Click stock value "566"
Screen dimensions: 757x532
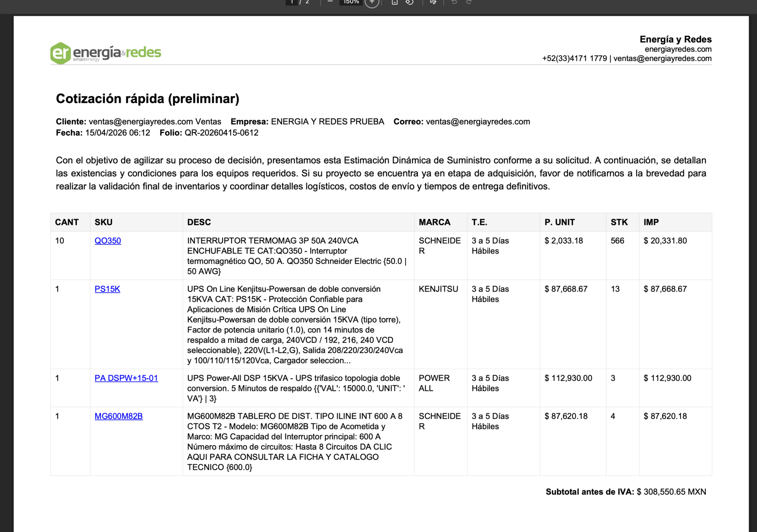pyautogui.click(x=617, y=241)
